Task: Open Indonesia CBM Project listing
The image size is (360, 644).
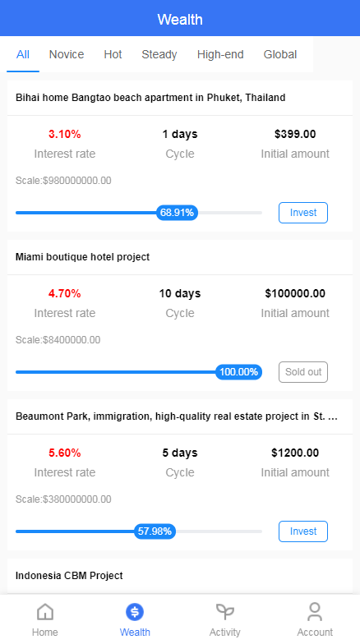Action: pyautogui.click(x=69, y=576)
